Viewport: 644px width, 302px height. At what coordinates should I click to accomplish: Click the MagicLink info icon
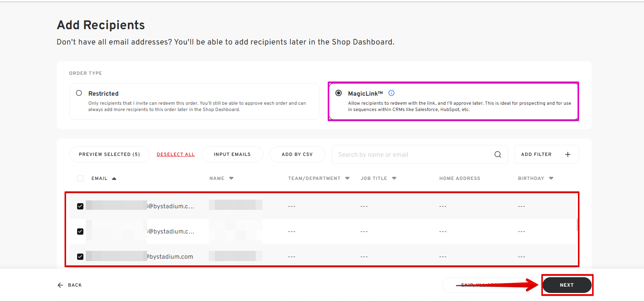391,93
